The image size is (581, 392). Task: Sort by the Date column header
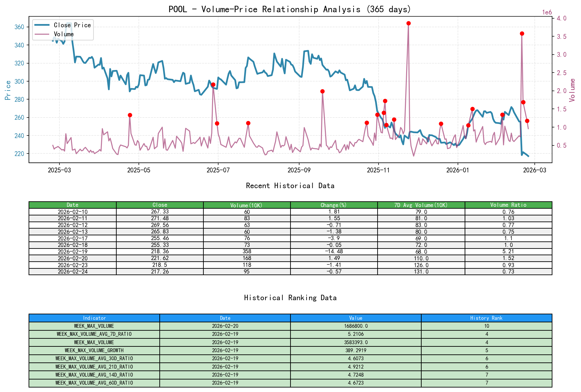73,205
